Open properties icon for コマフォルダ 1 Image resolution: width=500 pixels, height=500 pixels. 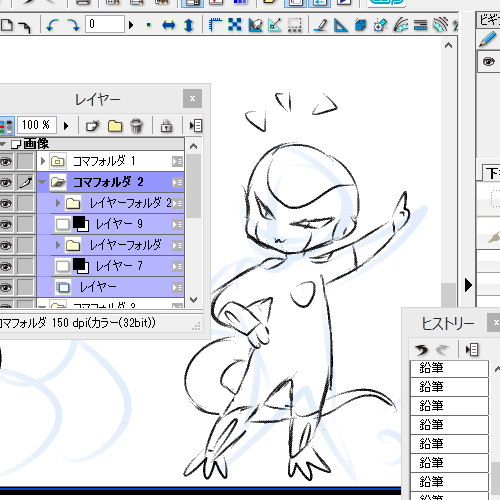click(x=177, y=162)
